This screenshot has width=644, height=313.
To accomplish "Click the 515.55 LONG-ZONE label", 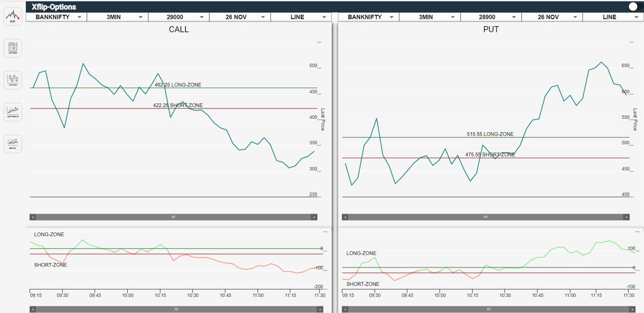I will click(490, 134).
